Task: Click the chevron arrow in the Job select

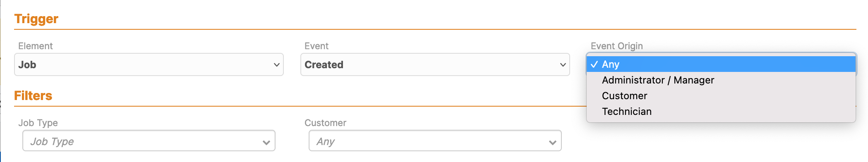Action: coord(277,65)
